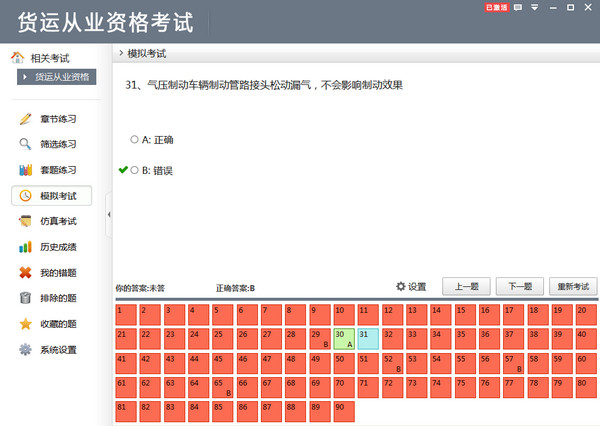The height and width of the screenshot is (426, 600).
Task: Go to next question with 下一题
Action: click(x=519, y=286)
